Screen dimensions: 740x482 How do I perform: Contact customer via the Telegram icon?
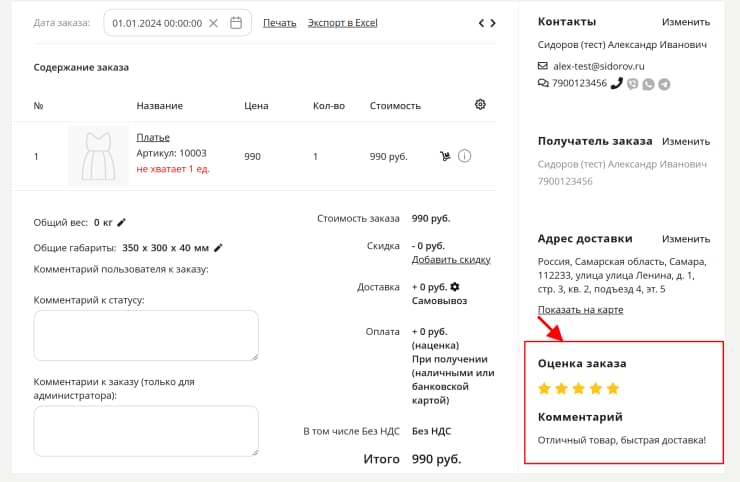(x=664, y=84)
